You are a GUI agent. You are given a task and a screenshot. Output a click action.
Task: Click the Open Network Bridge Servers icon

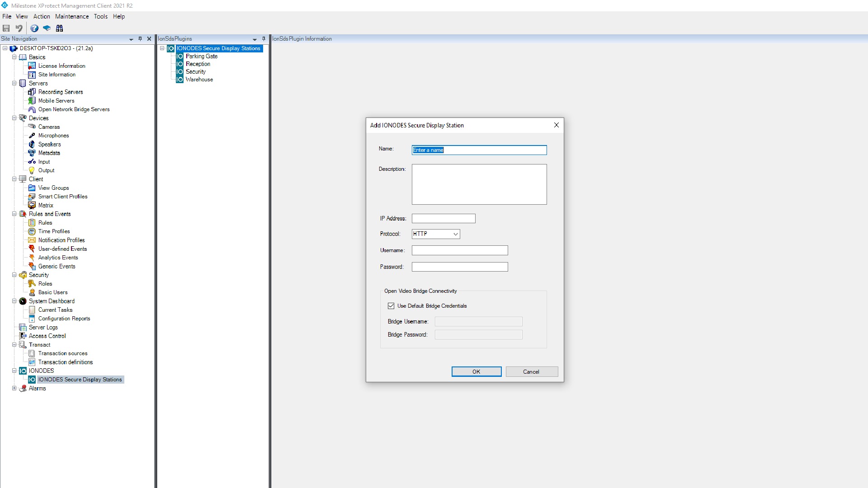[x=32, y=109]
